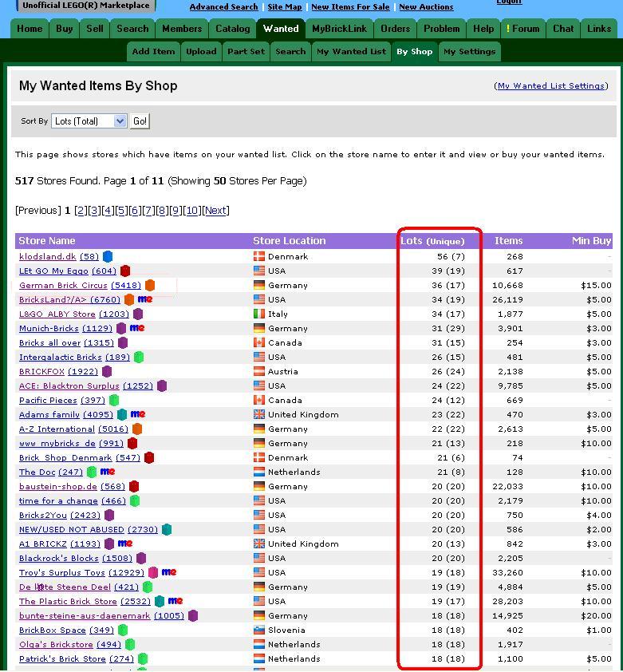Click green icon beside Pacific Pieces
Image resolution: width=623 pixels, height=672 pixels.
tap(114, 401)
